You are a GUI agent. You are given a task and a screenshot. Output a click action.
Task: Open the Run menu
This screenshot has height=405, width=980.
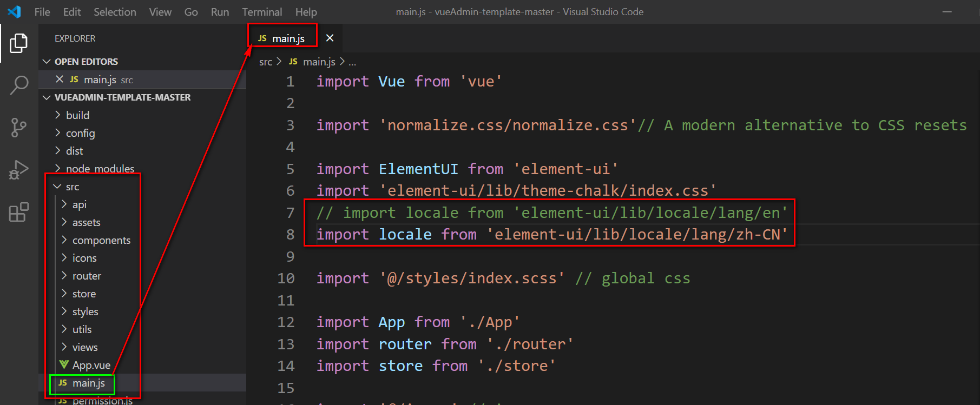[x=220, y=11]
